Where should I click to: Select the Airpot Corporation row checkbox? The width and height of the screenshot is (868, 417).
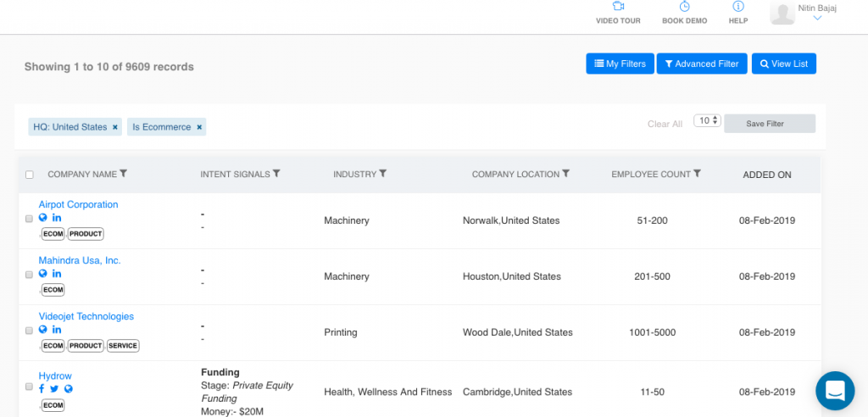[x=30, y=219]
